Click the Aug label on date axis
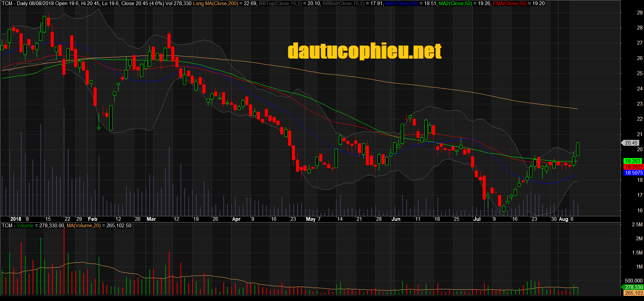Screen dimensions: 644x301 (563, 219)
